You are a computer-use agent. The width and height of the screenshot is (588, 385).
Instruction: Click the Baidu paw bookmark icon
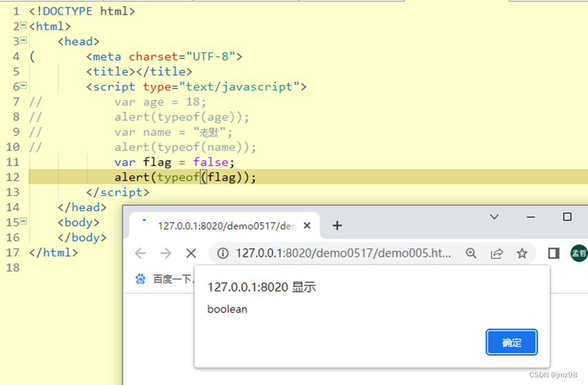(141, 279)
